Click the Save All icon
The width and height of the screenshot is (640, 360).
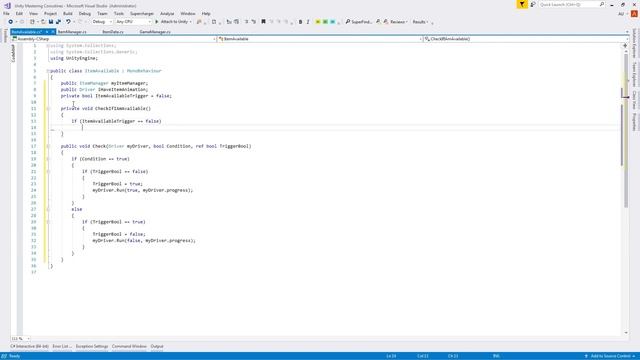click(58, 22)
